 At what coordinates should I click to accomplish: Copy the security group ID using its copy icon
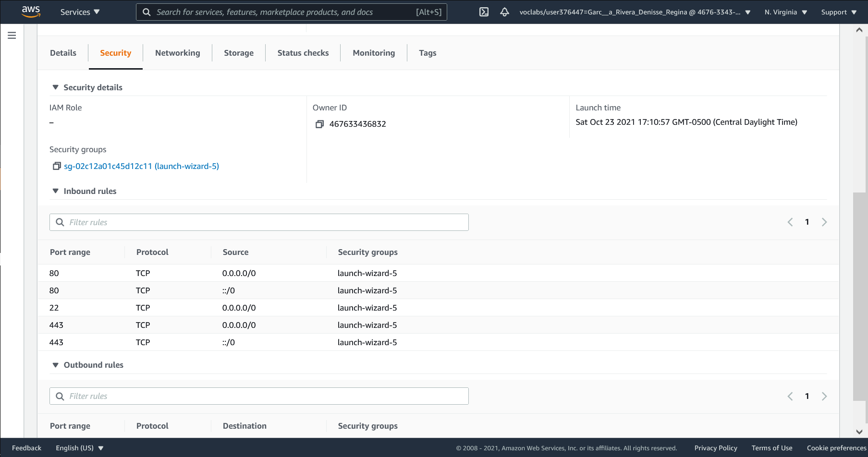pyautogui.click(x=56, y=166)
